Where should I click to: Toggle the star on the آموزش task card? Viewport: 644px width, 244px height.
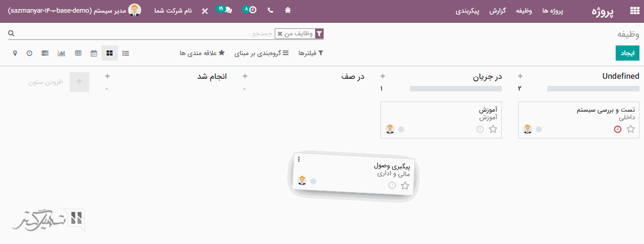coord(493,129)
